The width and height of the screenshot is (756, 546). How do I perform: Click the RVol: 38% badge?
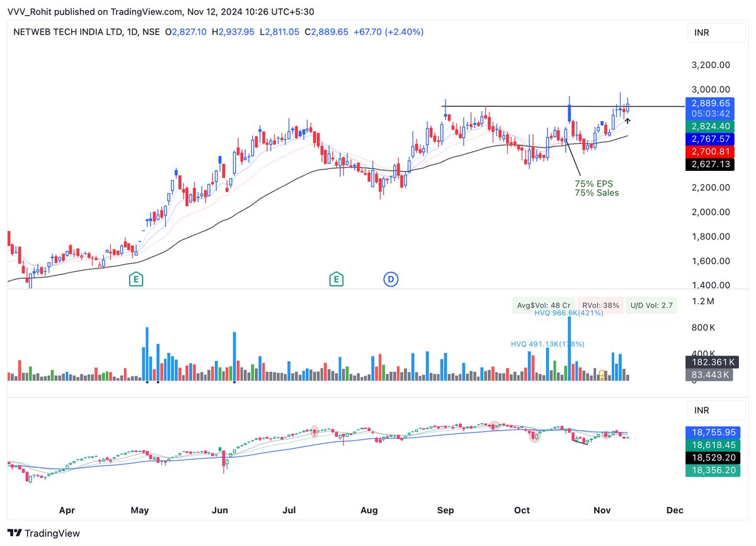pyautogui.click(x=600, y=305)
